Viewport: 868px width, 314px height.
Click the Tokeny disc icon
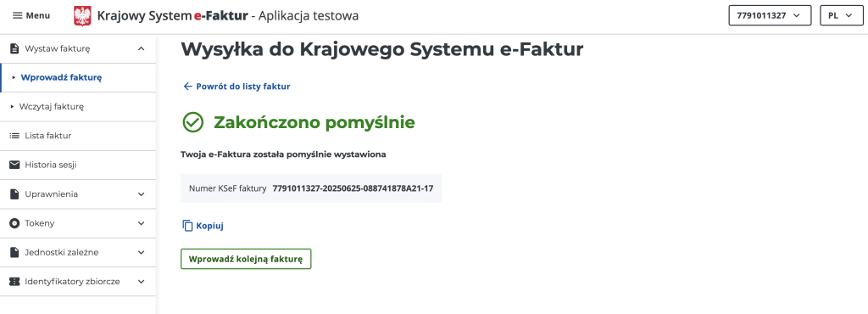tap(14, 223)
